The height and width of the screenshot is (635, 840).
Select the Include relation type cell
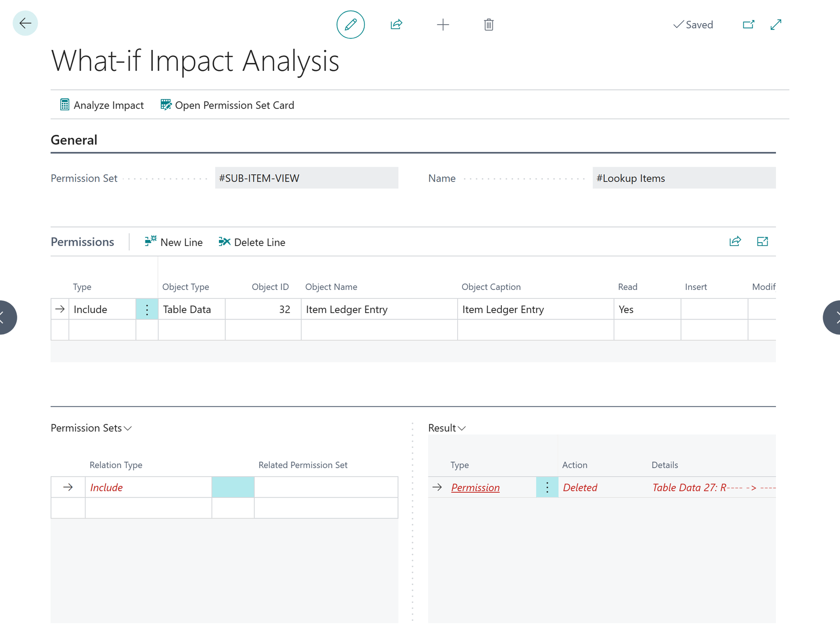[149, 487]
